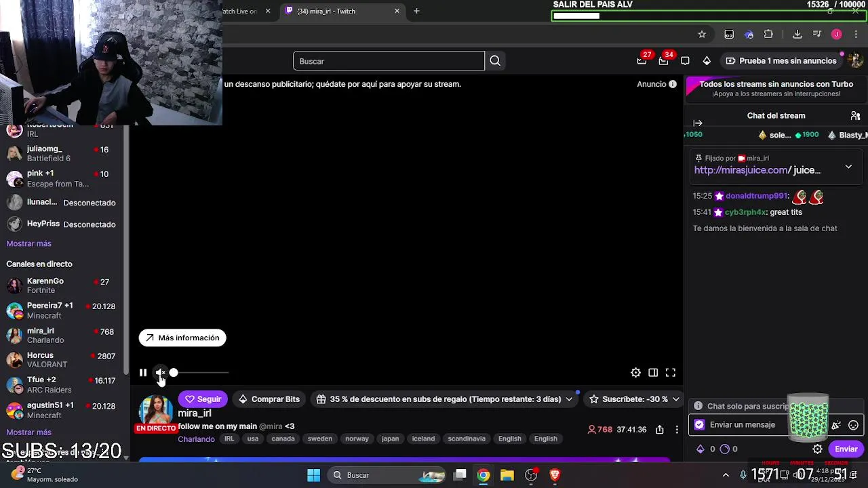The image size is (868, 488).
Task: Click Prueba 1 mes sin anuncios
Action: point(781,61)
